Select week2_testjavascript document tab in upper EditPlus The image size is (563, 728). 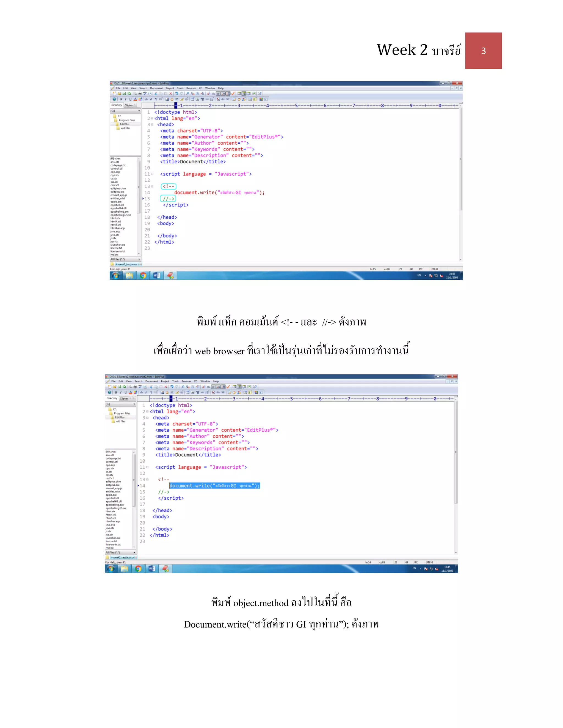(x=128, y=264)
